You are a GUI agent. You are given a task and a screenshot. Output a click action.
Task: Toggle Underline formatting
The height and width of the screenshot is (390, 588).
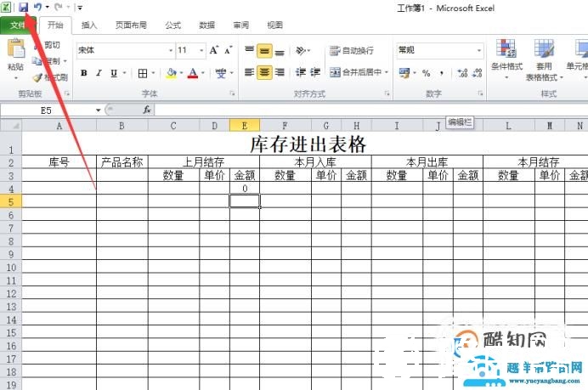pyautogui.click(x=114, y=73)
